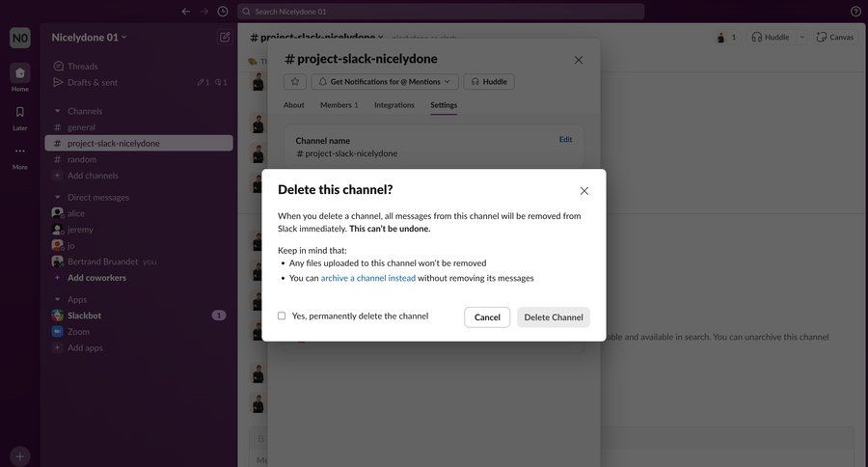Click the NO workspace avatar
Image resolution: width=868 pixels, height=467 pixels.
(x=20, y=38)
